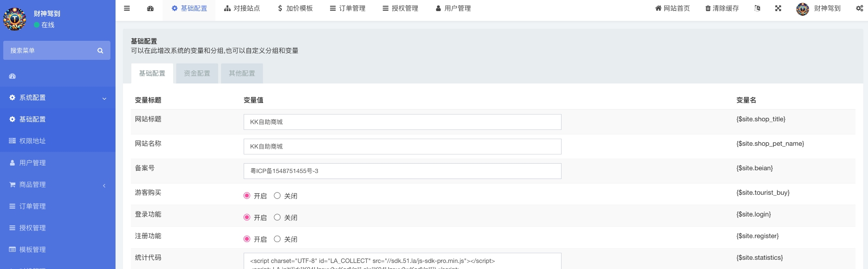
Task: Click variable name {$site.shop_title}
Action: [761, 119]
